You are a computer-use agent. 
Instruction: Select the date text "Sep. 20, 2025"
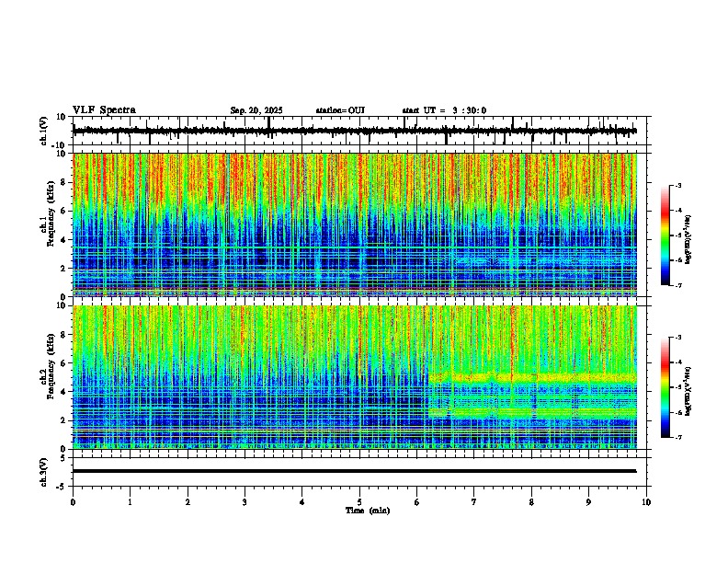pos(256,110)
